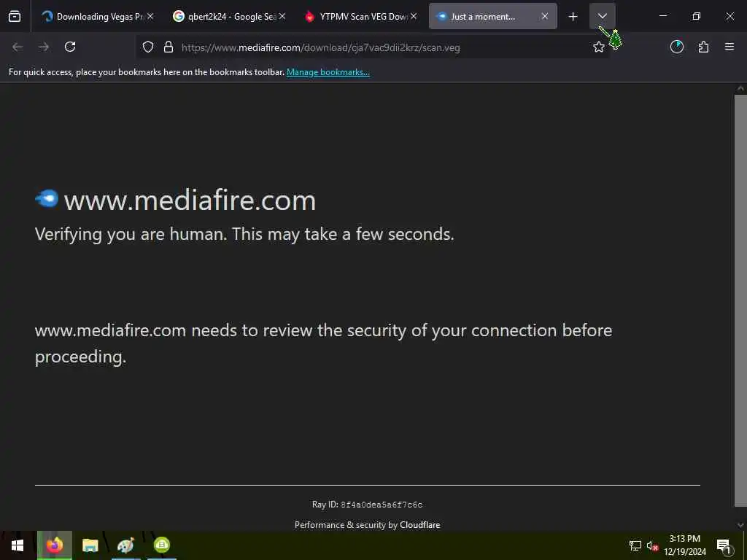Click the mediafire flame logo

tap(47, 198)
